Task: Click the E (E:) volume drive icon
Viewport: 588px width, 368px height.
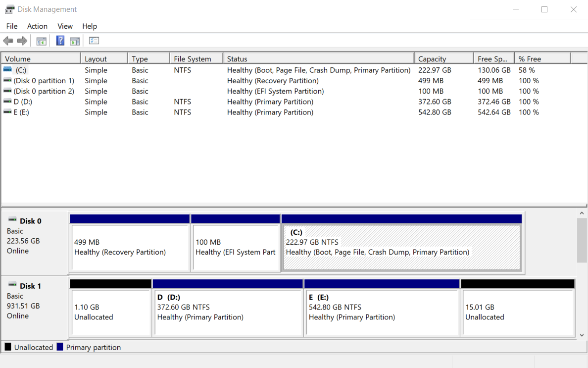Action: point(7,111)
